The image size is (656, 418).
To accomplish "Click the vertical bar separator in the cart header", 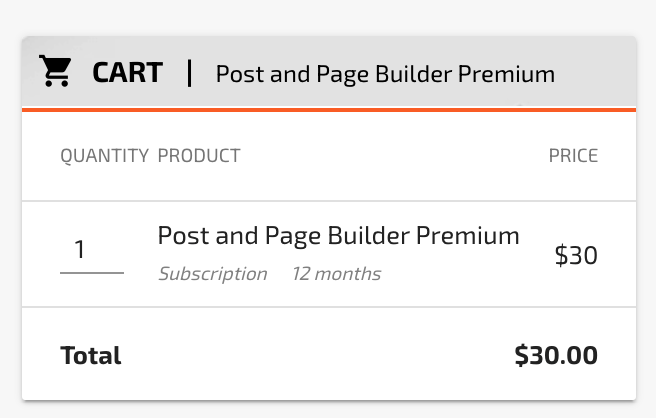I will click(189, 73).
